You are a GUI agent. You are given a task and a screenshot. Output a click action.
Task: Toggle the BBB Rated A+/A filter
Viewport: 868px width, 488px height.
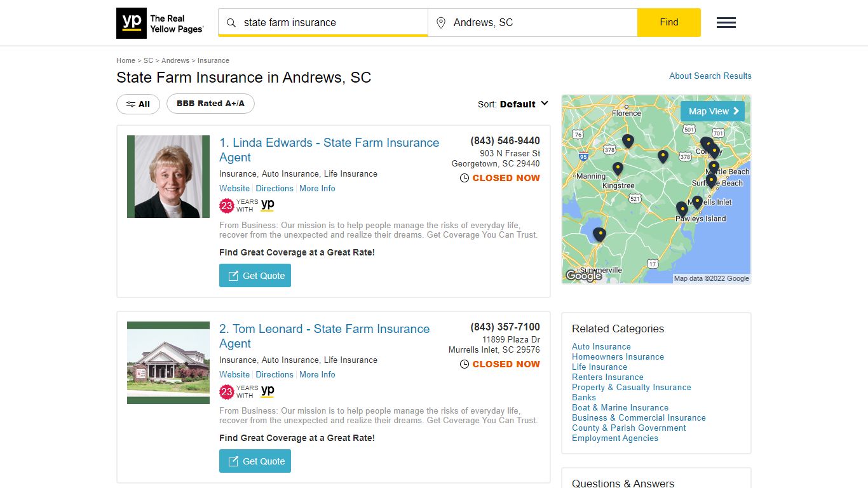[x=210, y=104]
